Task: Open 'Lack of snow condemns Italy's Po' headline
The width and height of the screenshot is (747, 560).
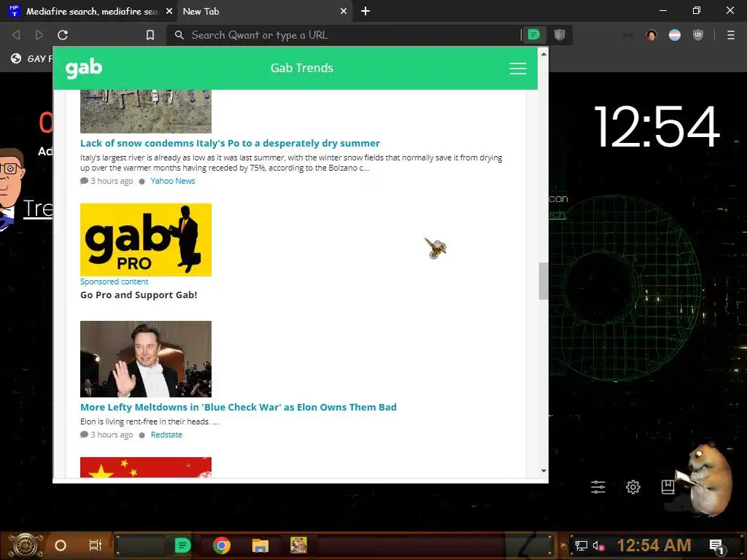Action: point(230,144)
